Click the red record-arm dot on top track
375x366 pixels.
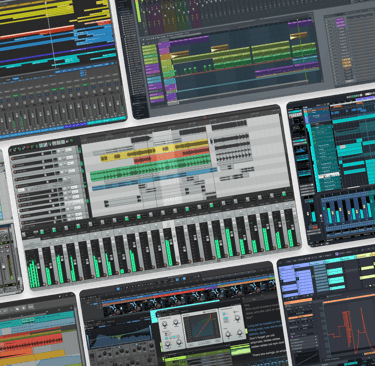pos(14,158)
